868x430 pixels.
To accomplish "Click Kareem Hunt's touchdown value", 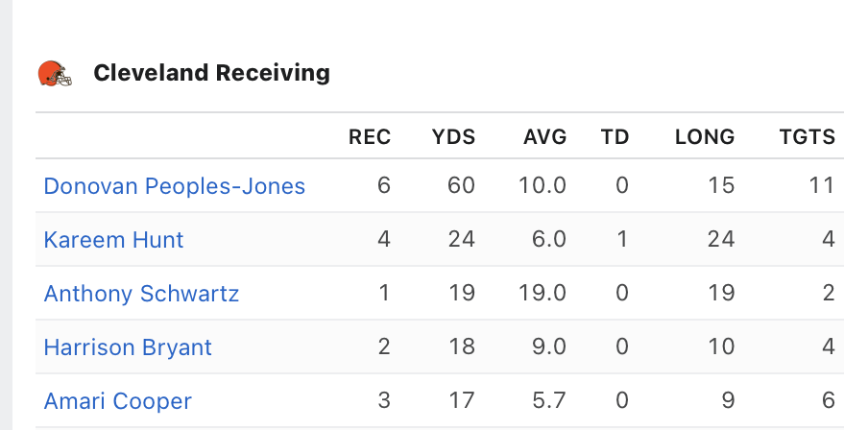I will 622,239.
